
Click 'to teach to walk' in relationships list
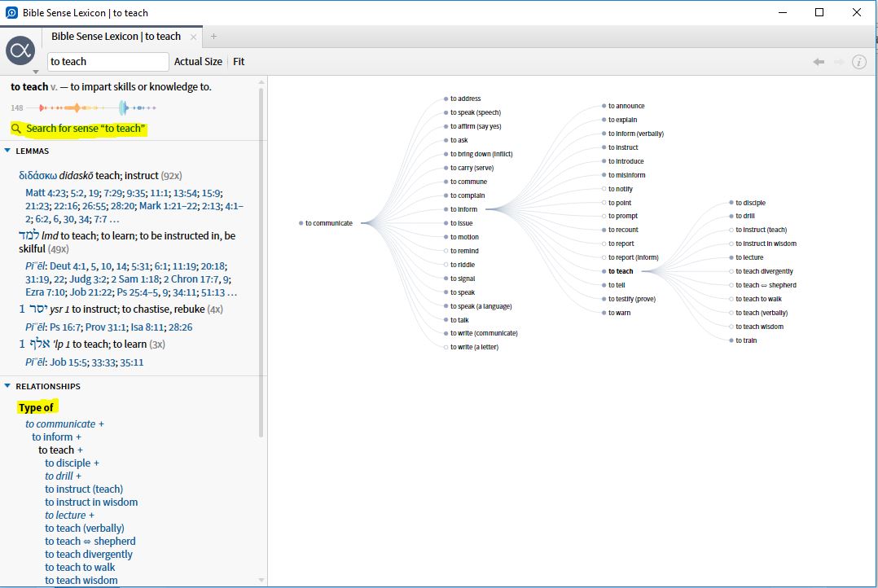pos(80,568)
